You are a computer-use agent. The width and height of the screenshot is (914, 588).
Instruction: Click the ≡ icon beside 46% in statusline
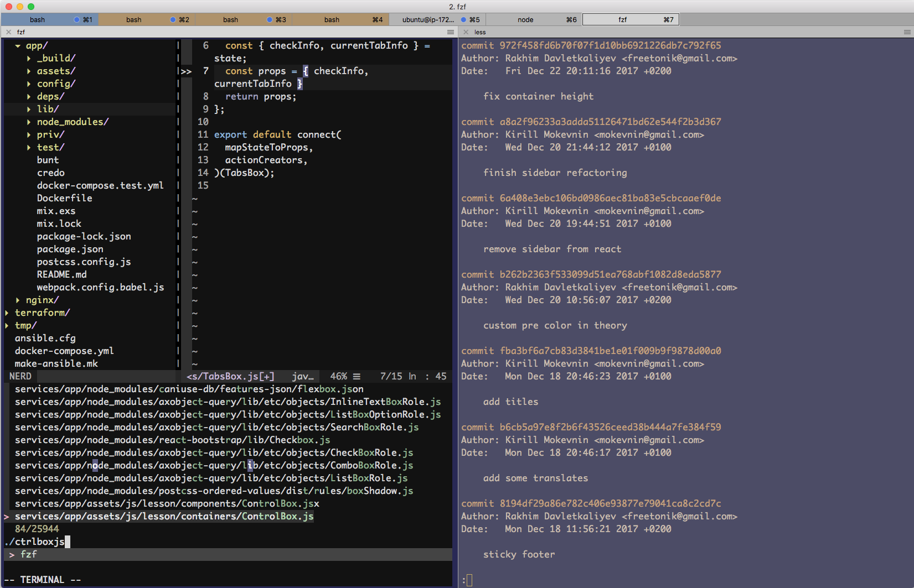[357, 376]
